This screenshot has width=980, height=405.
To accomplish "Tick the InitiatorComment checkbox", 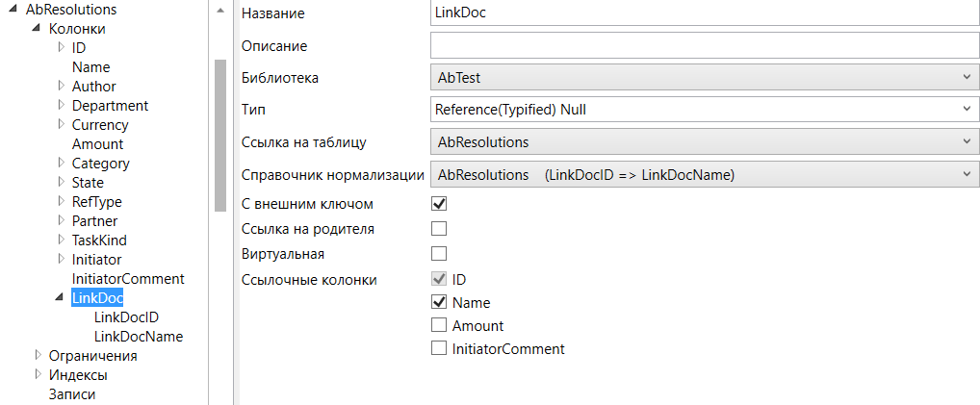I will point(439,349).
